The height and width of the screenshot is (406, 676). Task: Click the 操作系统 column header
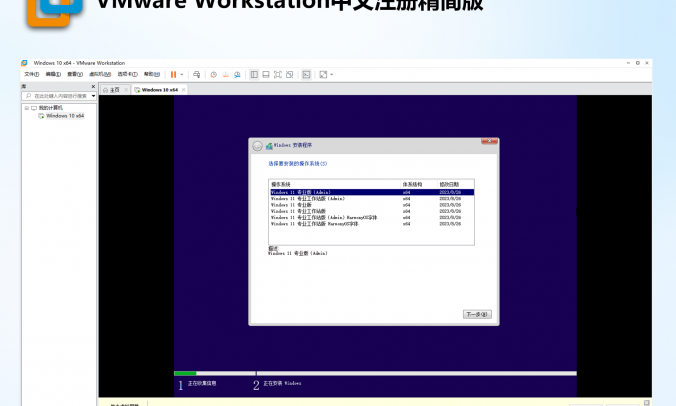click(x=335, y=184)
